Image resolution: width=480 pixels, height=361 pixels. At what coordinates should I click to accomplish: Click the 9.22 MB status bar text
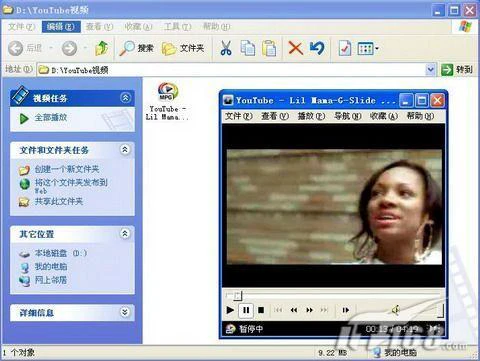[332, 353]
